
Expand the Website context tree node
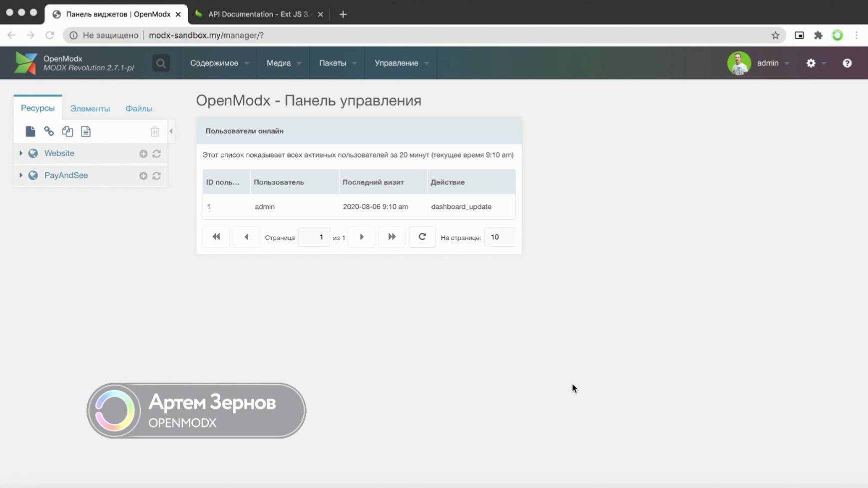click(x=21, y=153)
